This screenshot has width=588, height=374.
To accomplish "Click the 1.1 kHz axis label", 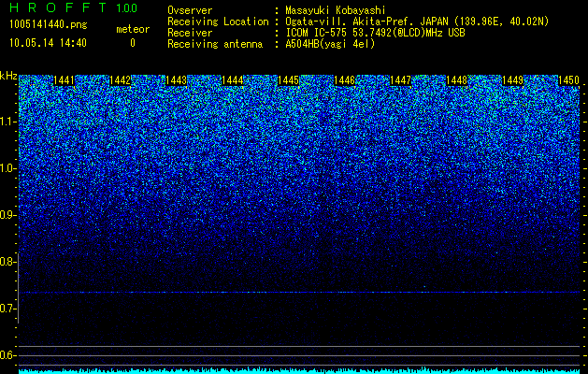I will click(8, 122).
